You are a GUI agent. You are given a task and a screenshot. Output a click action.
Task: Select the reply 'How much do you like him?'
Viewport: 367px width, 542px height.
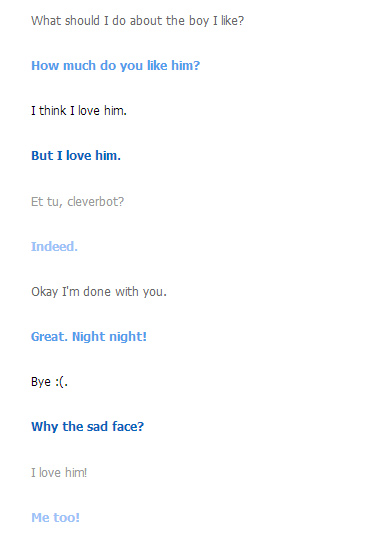coord(115,66)
